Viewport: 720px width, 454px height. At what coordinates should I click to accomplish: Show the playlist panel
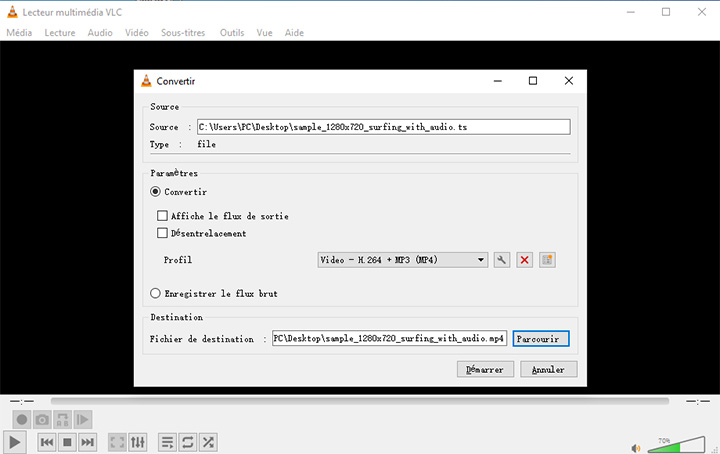[x=167, y=442]
